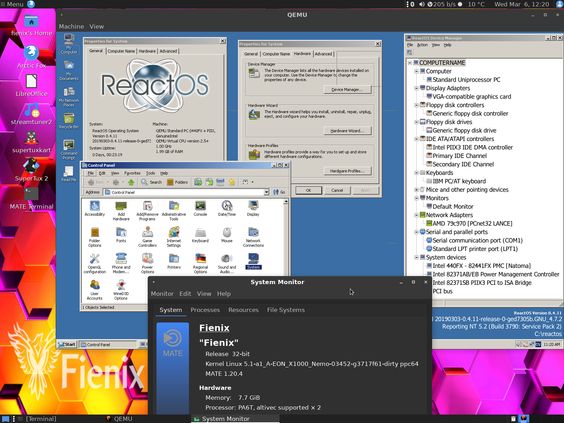Click OK in System Properties dialog
Image resolution: width=564 pixels, height=423 pixels.
coord(308,190)
